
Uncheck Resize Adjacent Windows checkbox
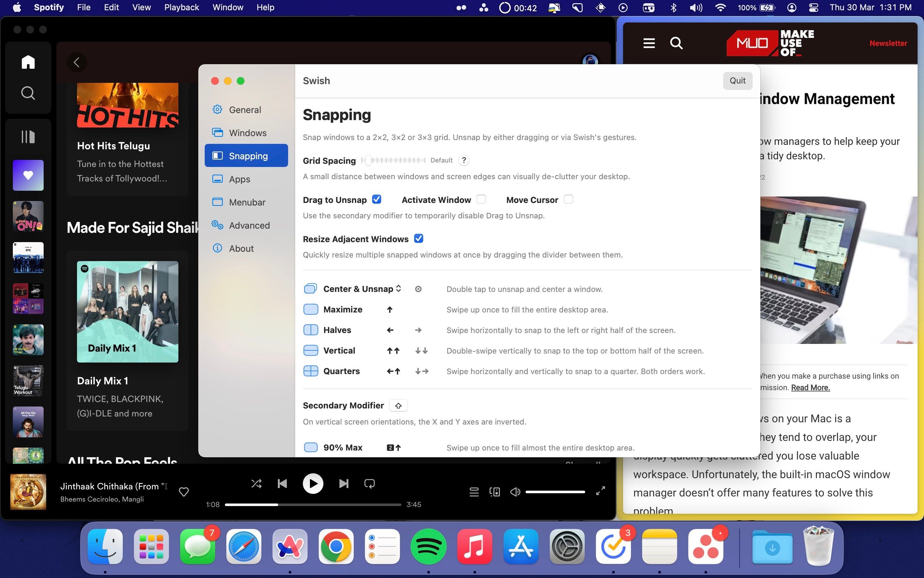[418, 239]
